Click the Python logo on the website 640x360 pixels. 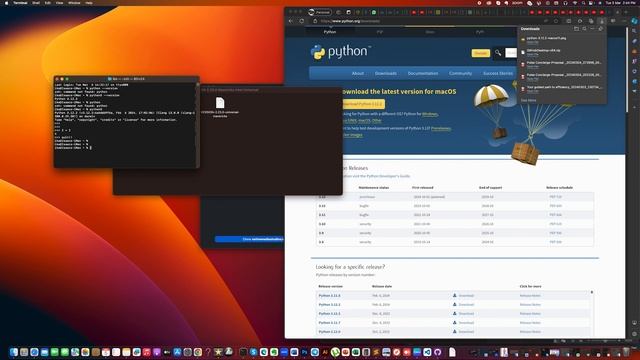tap(340, 52)
